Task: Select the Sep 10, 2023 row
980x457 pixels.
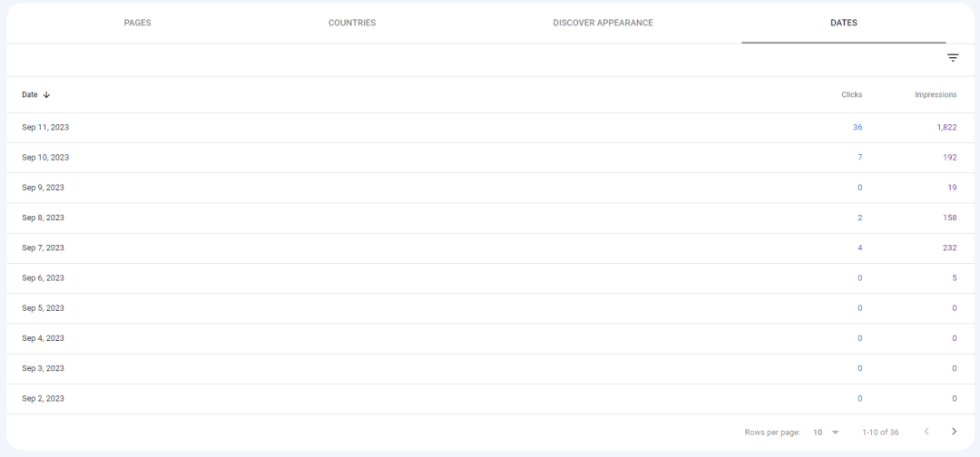Action: tap(490, 158)
